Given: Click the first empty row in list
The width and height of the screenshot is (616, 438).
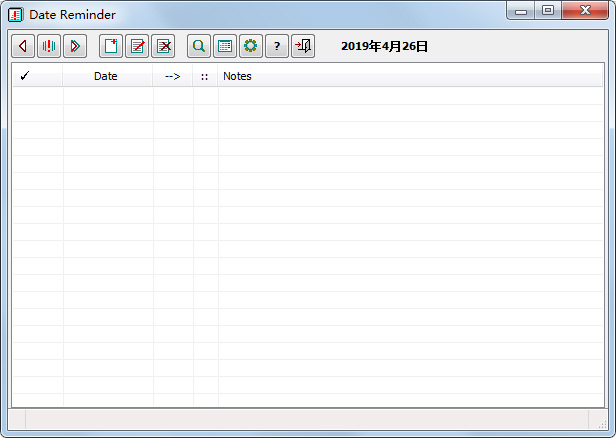Looking at the screenshot, I should click(x=300, y=96).
